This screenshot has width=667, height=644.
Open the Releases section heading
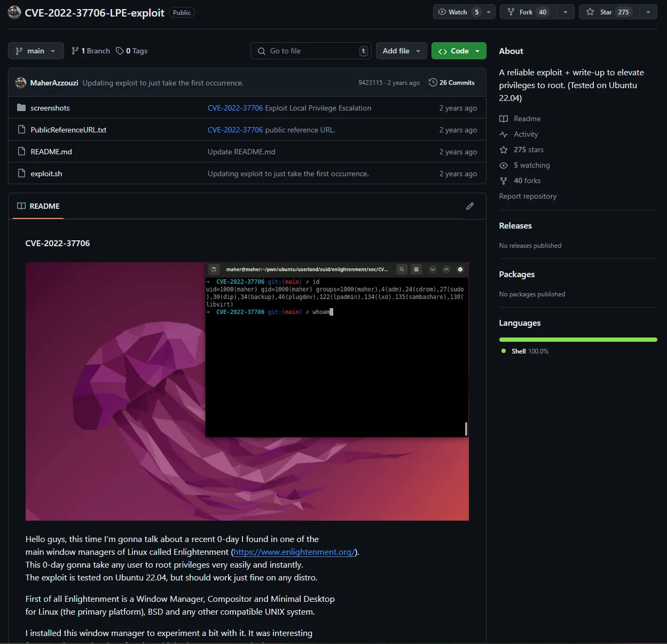[x=515, y=226]
